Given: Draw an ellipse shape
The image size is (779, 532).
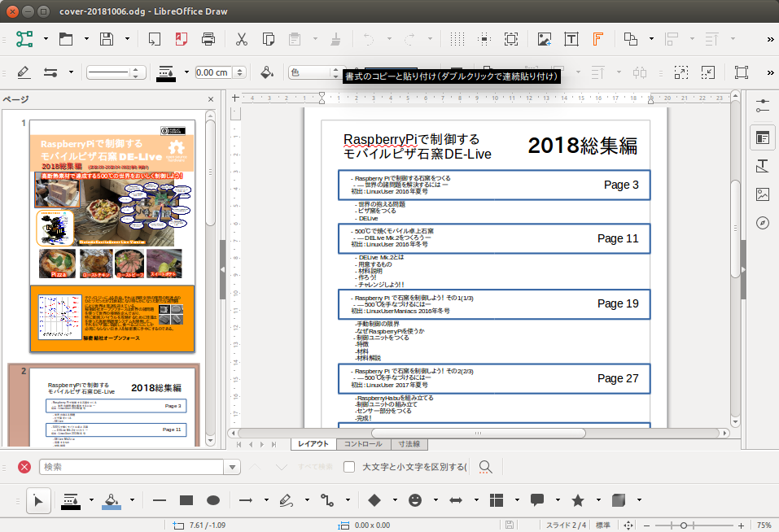Looking at the screenshot, I should pyautogui.click(x=213, y=500).
